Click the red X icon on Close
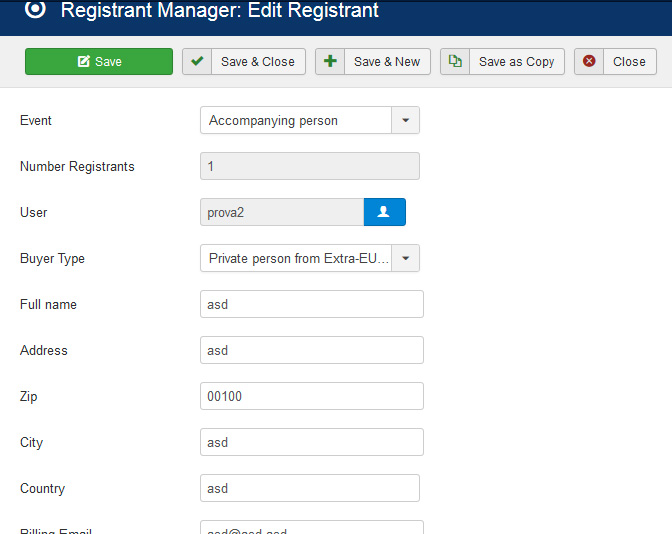Image resolution: width=672 pixels, height=534 pixels. click(x=589, y=62)
